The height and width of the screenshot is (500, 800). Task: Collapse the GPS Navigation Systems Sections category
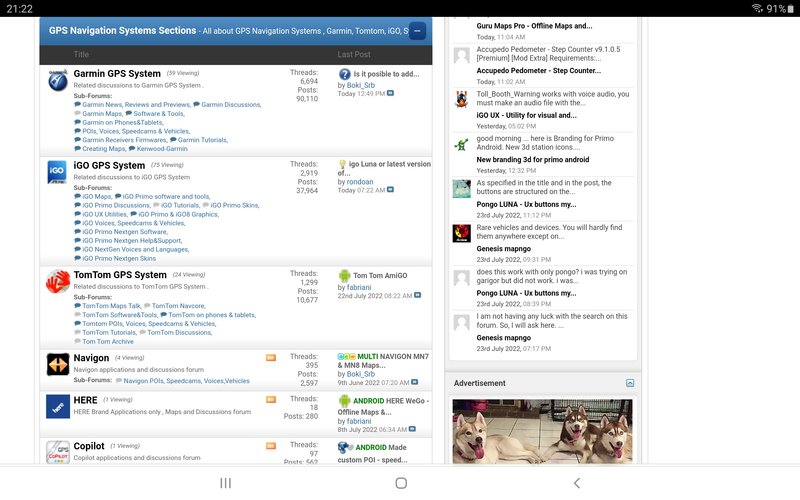point(417,31)
